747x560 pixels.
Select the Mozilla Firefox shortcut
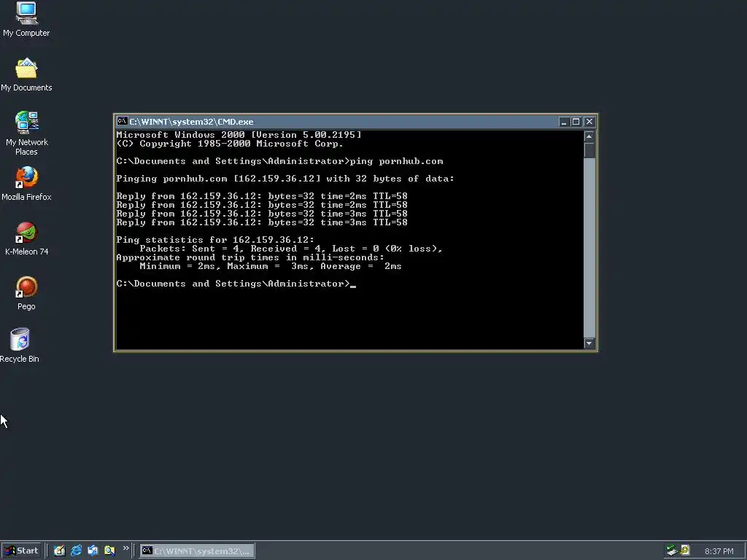(26, 183)
